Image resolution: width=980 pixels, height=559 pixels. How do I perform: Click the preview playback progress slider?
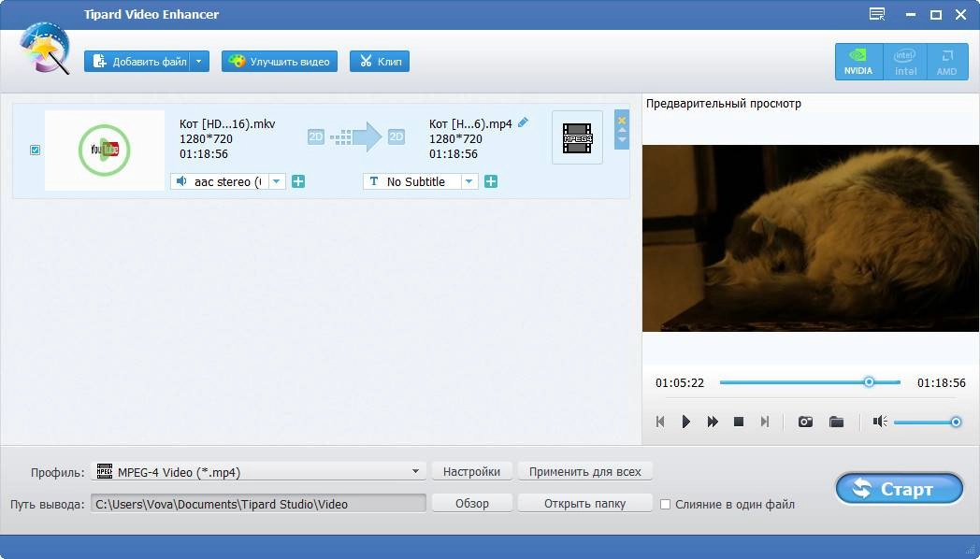coord(810,381)
